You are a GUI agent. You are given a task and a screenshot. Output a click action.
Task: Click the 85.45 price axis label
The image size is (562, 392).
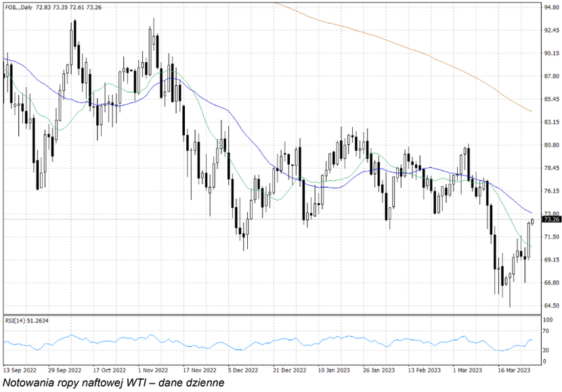tap(552, 99)
